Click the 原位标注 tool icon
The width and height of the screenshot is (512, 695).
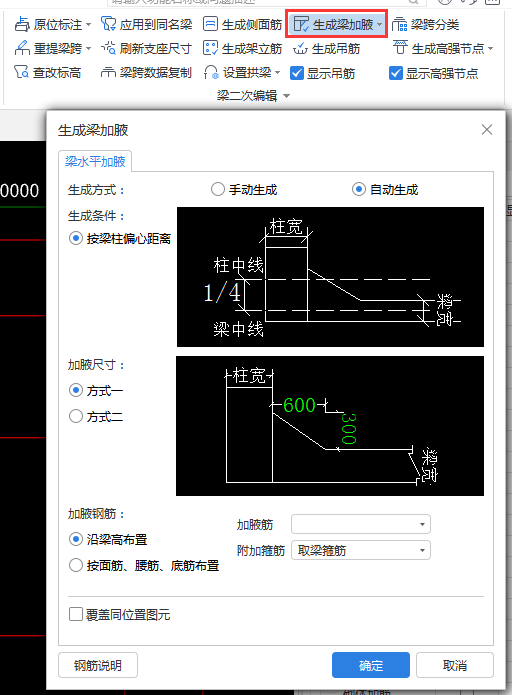[22, 24]
